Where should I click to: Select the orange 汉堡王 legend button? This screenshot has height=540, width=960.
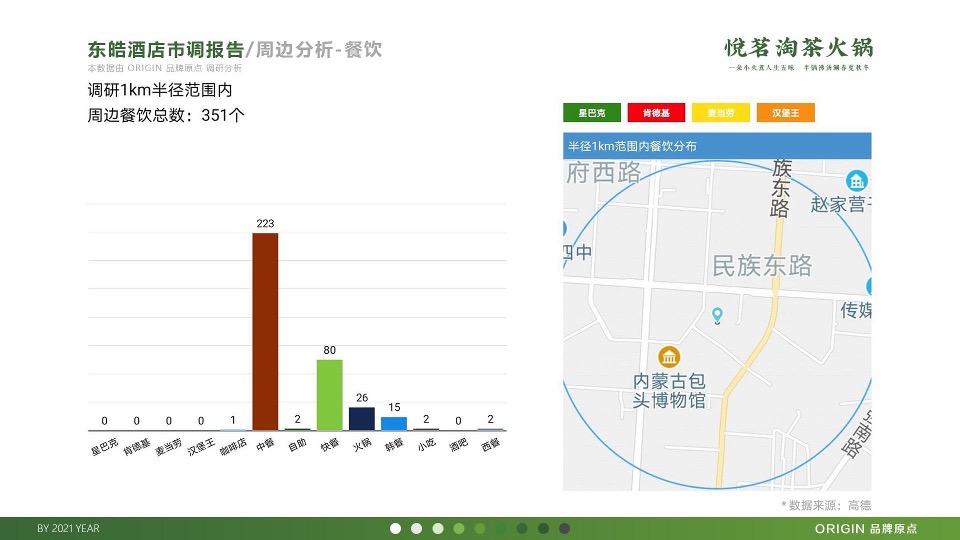[786, 113]
